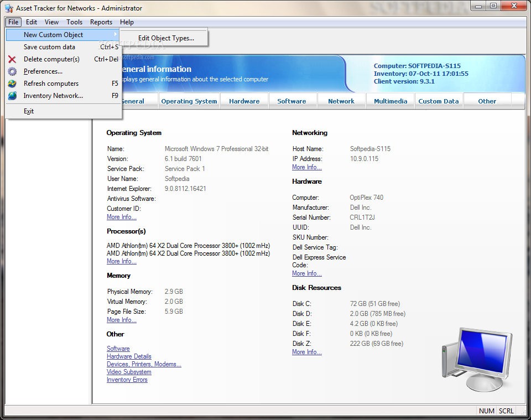Viewport: 531px width, 420px height.
Task: Switch to the Software tab
Action: (291, 101)
